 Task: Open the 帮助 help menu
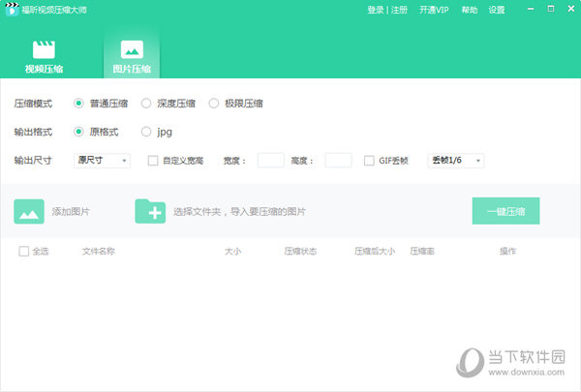click(x=469, y=10)
